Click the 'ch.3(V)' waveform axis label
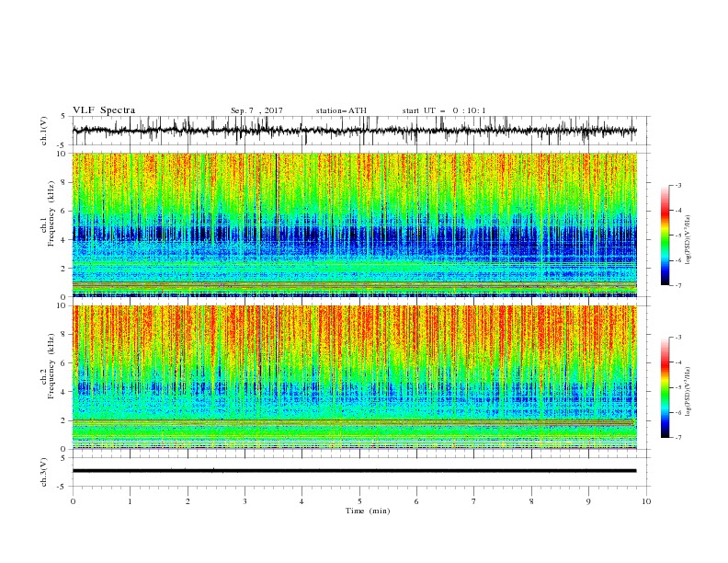Screen dimensions: 728x563 44,472
